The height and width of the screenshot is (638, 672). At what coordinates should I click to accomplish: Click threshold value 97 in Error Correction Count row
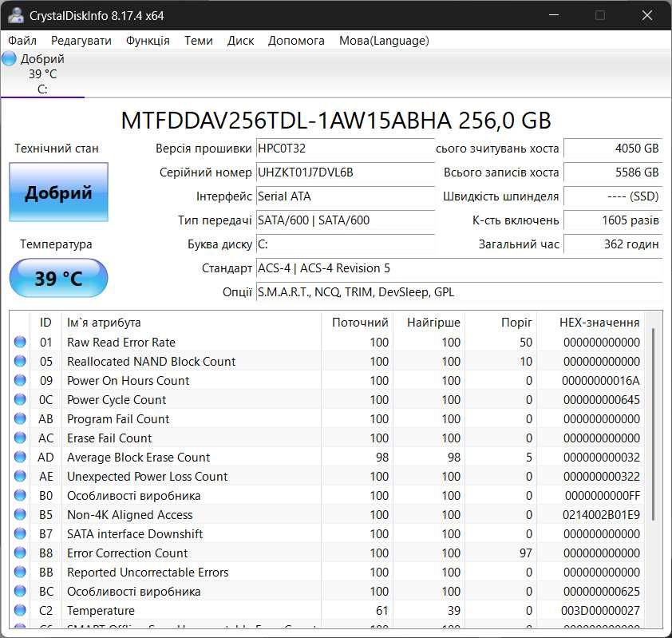coord(525,553)
